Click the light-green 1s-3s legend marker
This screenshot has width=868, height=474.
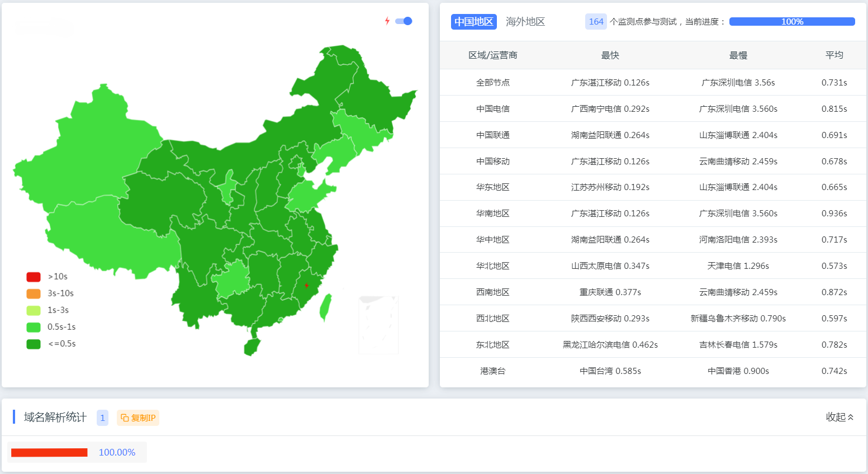click(33, 310)
